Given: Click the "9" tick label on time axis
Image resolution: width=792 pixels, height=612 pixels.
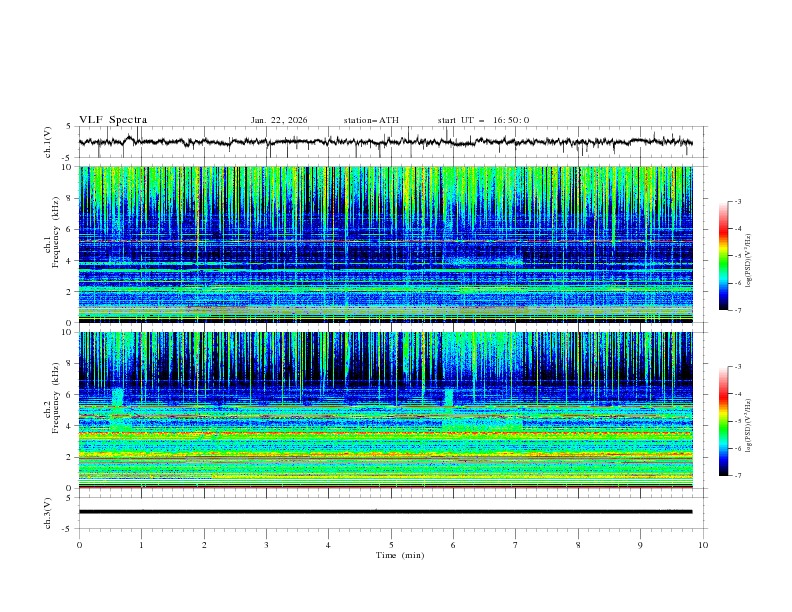Looking at the screenshot, I should pyautogui.click(x=640, y=545).
